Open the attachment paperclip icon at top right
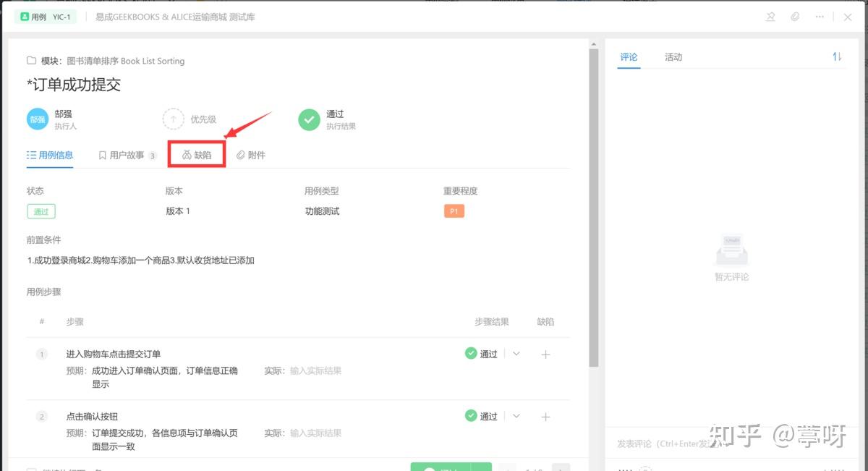The height and width of the screenshot is (471, 868). [x=796, y=17]
